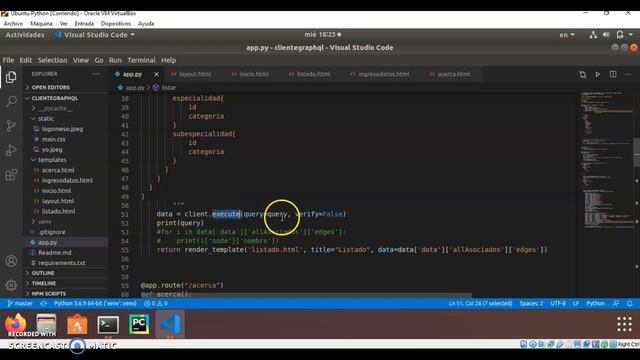
Task: Open Explorer panel more actions ellipsis
Action: click(96, 74)
